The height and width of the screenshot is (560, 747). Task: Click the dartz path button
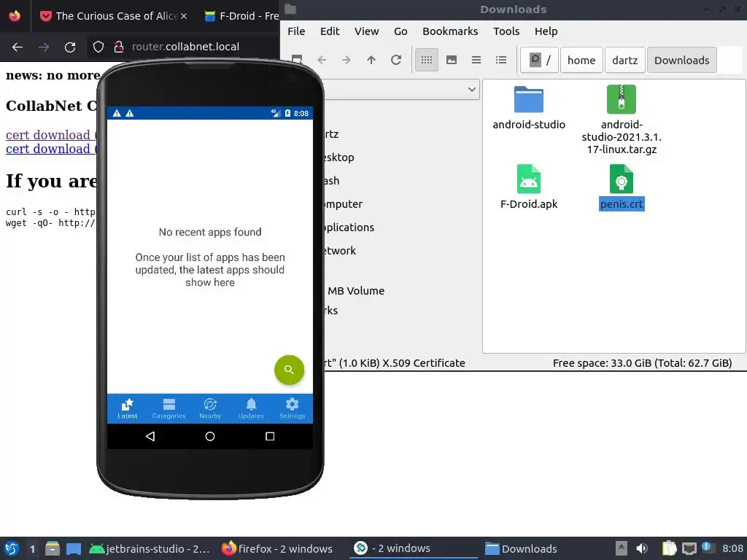pos(625,60)
